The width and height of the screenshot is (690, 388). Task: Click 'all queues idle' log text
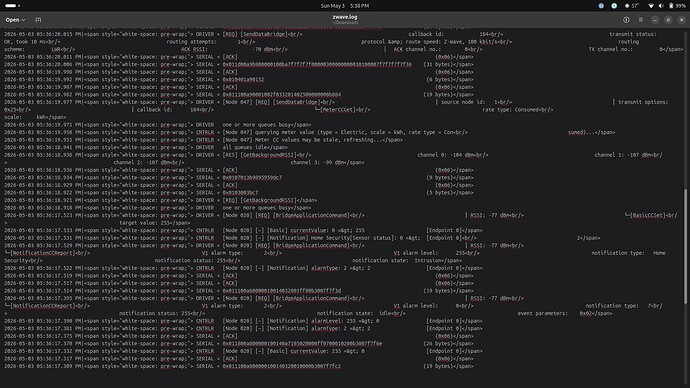[255, 147]
